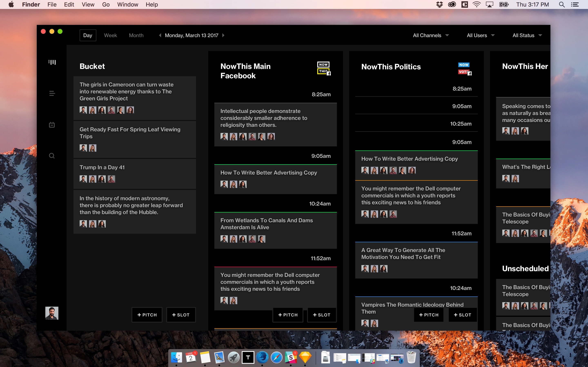Click the + PITCH button in Bucket column
Screen dimensions: 588x367
tap(147, 315)
